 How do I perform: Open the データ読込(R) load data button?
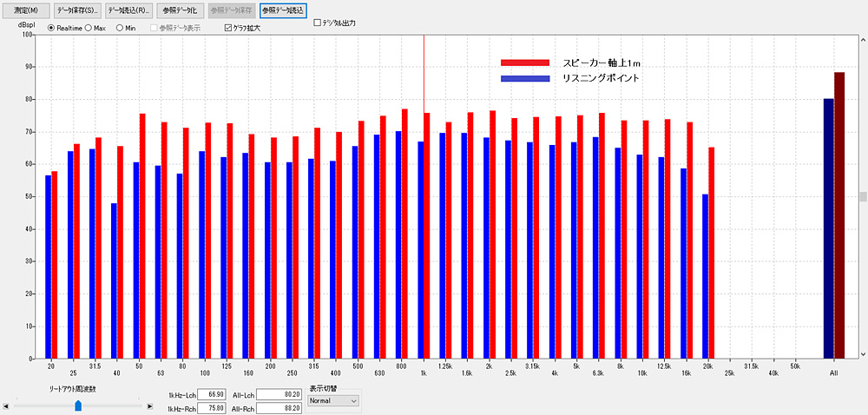click(129, 10)
